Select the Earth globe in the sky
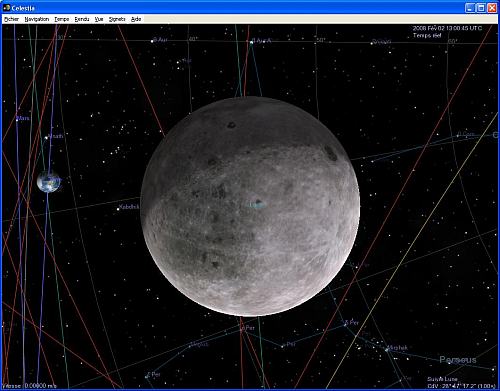This screenshot has width=500, height=391. (49, 182)
